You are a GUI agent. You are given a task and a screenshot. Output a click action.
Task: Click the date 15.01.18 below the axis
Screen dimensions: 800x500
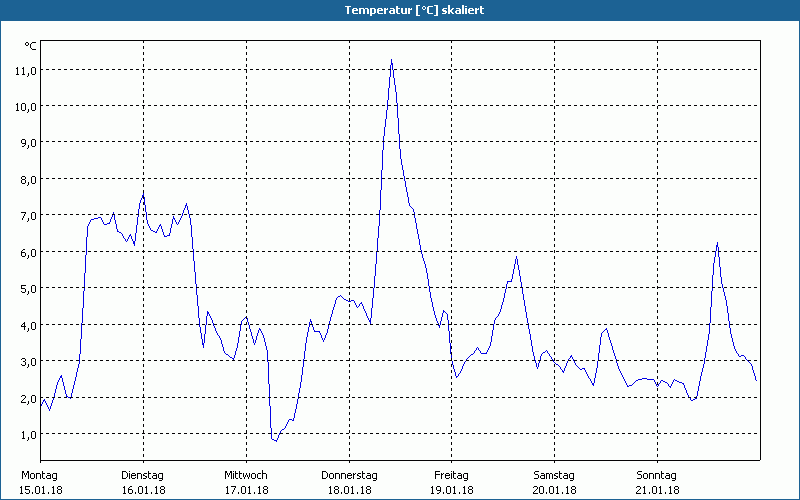[x=40, y=490]
